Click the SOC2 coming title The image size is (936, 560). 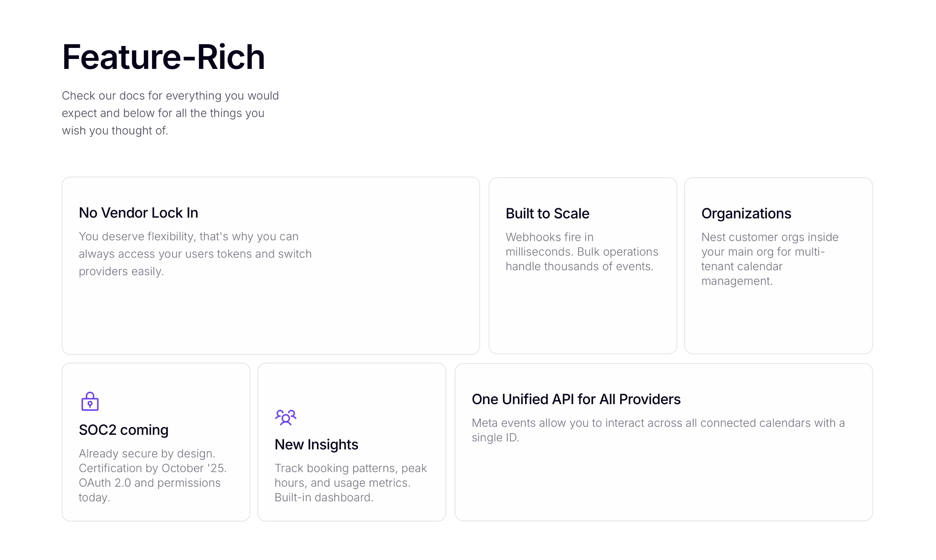[123, 430]
